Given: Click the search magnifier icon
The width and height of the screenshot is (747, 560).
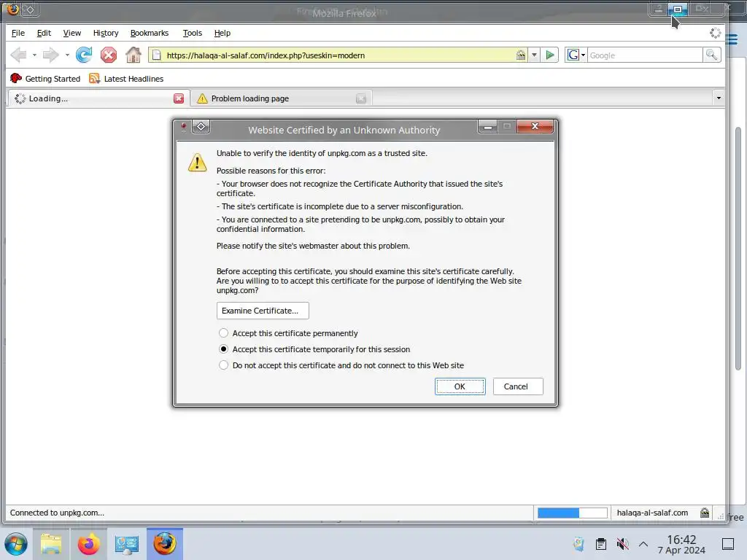Looking at the screenshot, I should pos(712,55).
